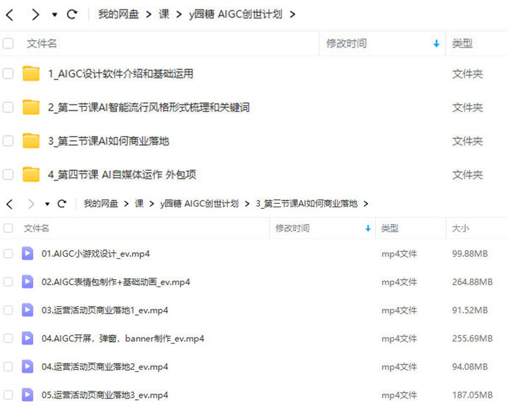Image resolution: width=508 pixels, height=420 pixels.
Task: Open folder icon of 2_第二节课AI智能流行风格
Action: (x=31, y=107)
